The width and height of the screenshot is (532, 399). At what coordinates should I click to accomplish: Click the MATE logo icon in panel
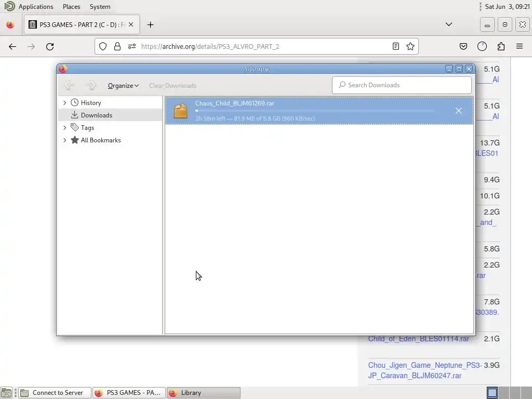click(9, 6)
